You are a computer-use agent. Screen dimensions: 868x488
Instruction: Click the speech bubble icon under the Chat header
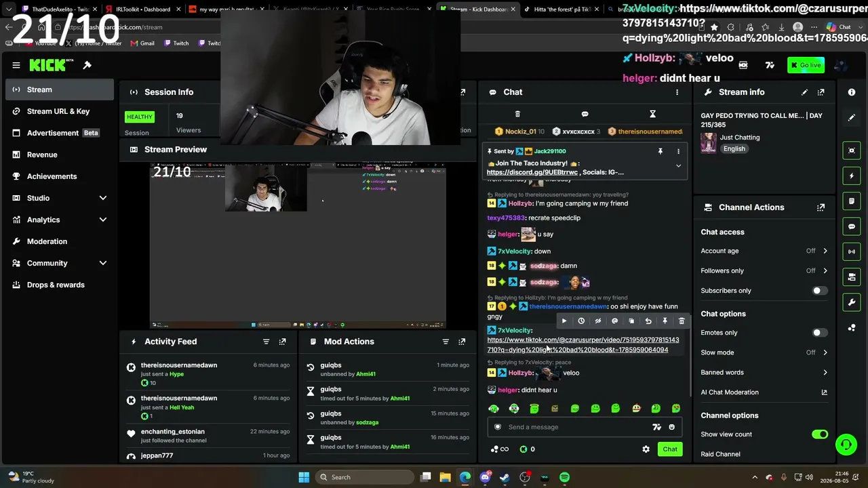pos(585,114)
